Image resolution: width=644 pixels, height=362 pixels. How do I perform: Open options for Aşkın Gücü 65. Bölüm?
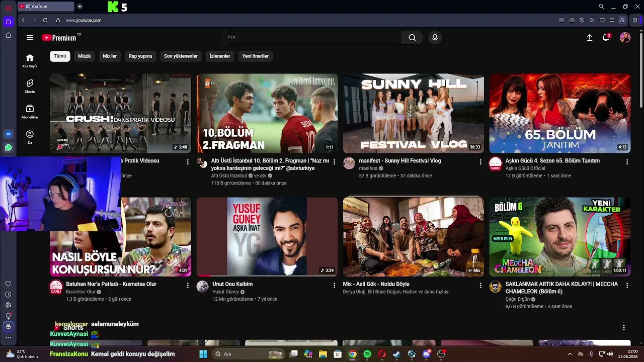tap(627, 162)
